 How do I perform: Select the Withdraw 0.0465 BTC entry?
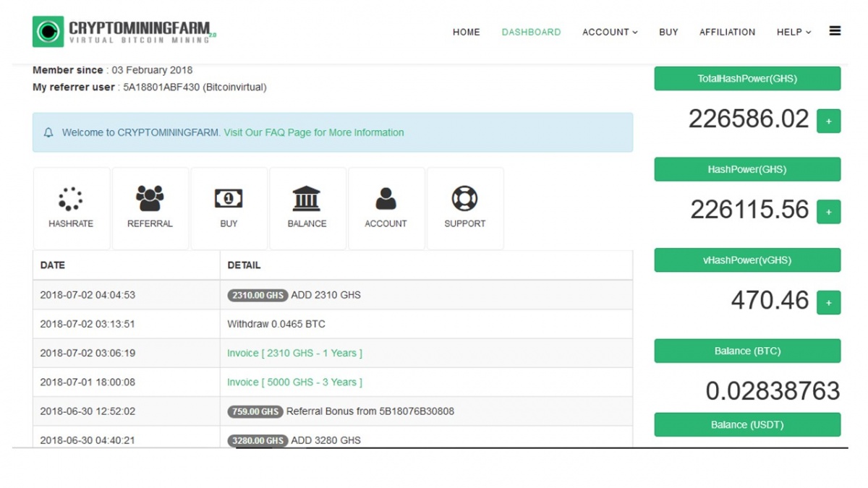coord(276,324)
